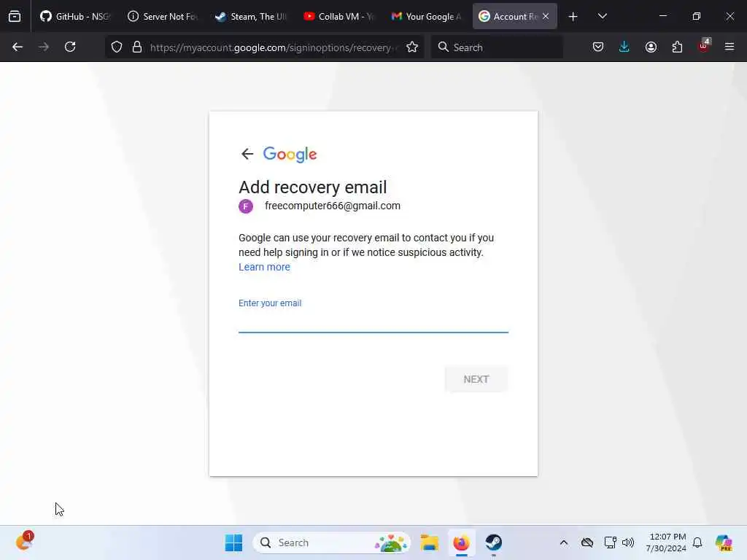747x560 pixels.
Task: Open Steam from the taskbar
Action: click(494, 542)
